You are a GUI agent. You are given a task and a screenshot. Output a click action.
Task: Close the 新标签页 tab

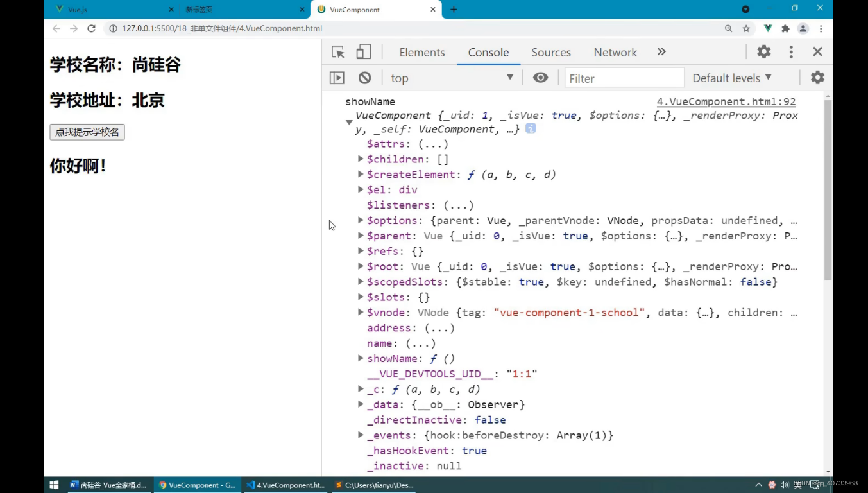pos(302,10)
